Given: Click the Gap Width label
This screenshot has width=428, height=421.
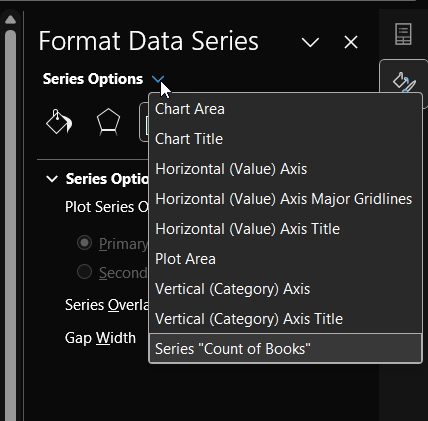Looking at the screenshot, I should click(100, 338).
